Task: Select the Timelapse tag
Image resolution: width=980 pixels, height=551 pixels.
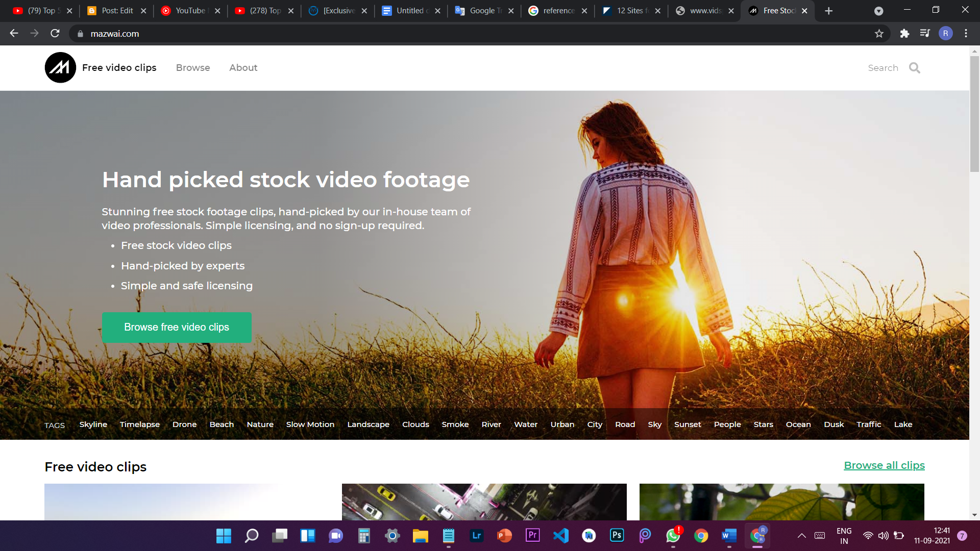Action: click(139, 424)
